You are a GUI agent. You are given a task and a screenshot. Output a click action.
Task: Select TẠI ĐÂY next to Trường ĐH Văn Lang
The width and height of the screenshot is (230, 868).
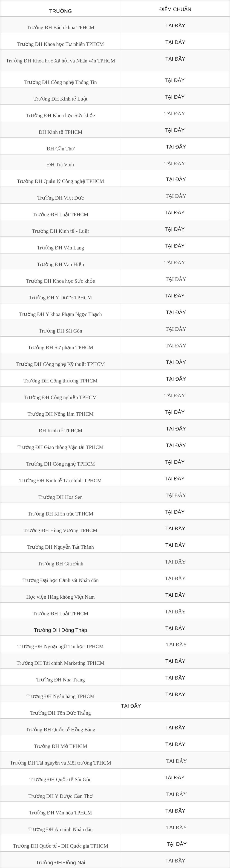click(x=174, y=246)
